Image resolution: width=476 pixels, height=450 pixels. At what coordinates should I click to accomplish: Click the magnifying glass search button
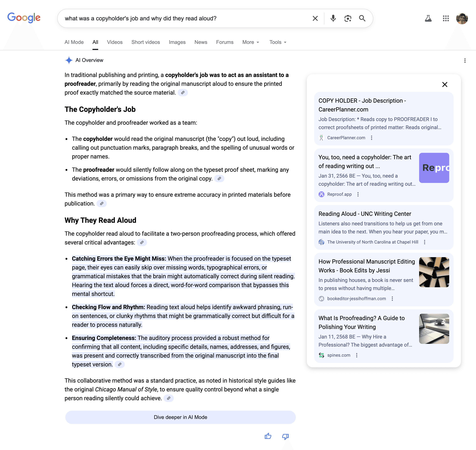pyautogui.click(x=362, y=19)
